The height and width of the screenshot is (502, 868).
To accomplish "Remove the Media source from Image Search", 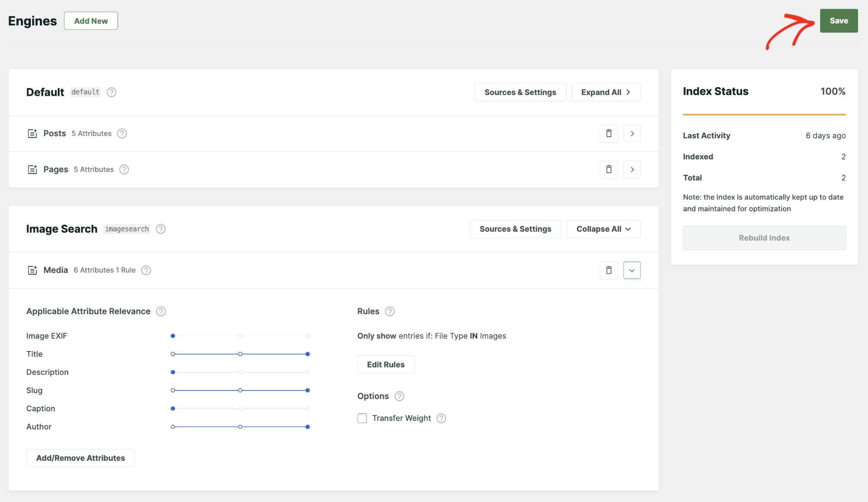I will (x=608, y=270).
